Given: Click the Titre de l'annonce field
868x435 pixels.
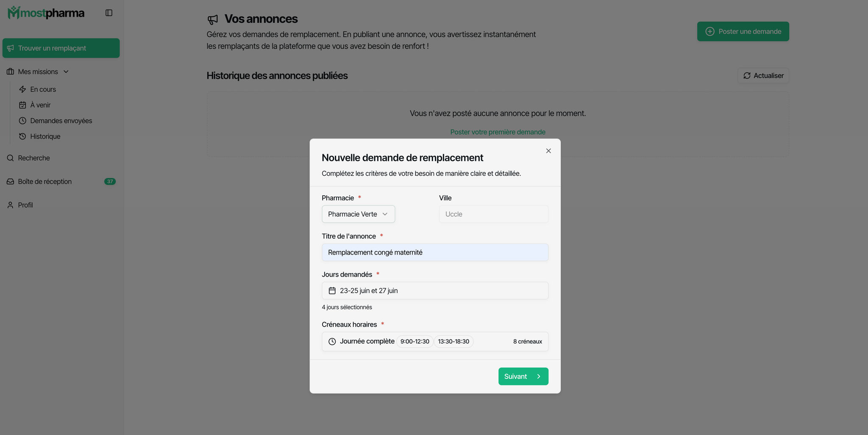Looking at the screenshot, I should click(435, 252).
